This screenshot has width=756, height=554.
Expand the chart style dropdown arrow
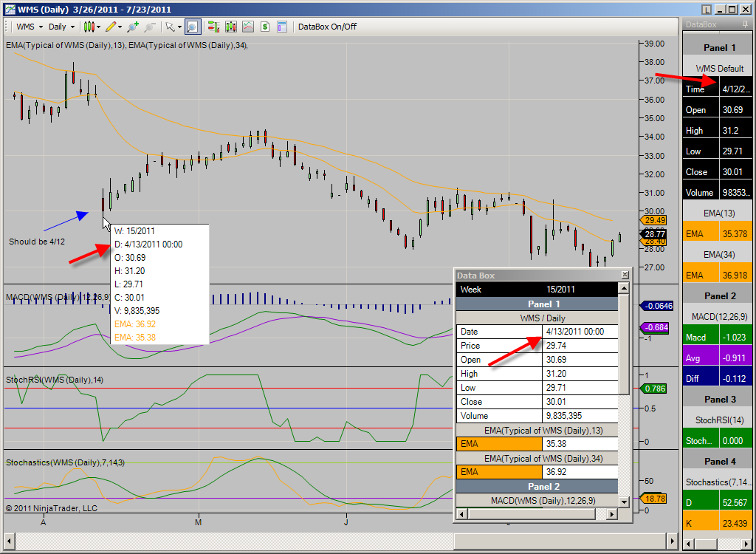coord(99,27)
